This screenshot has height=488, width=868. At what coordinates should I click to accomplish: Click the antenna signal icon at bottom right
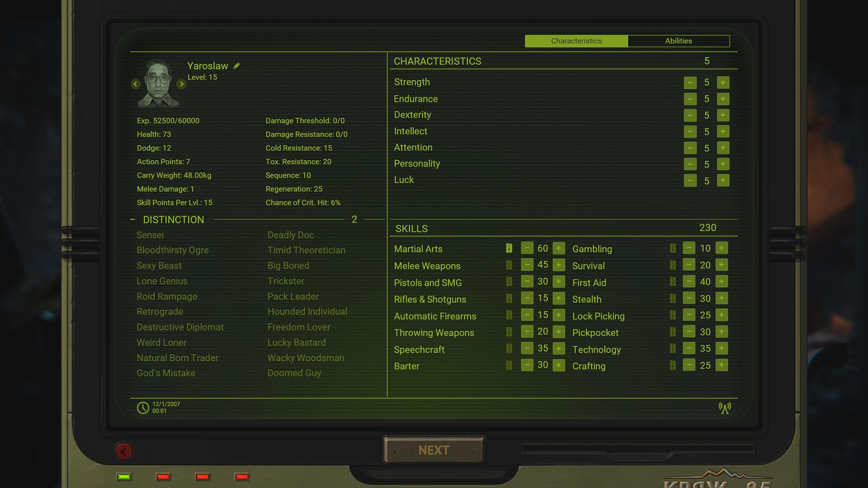[x=725, y=408]
